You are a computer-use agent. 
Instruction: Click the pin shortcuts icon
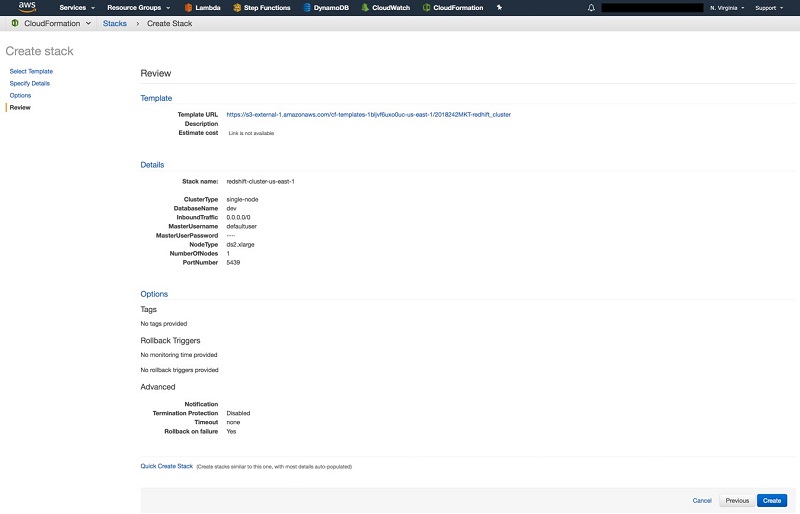pyautogui.click(x=499, y=8)
